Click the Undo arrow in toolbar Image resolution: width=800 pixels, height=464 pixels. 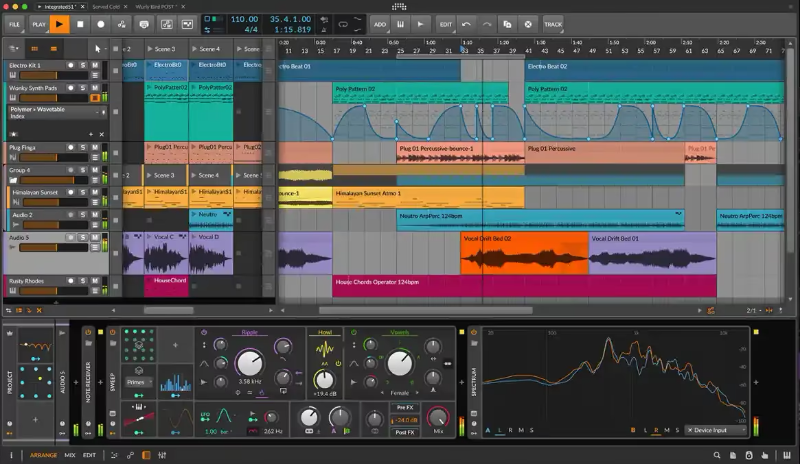467,24
